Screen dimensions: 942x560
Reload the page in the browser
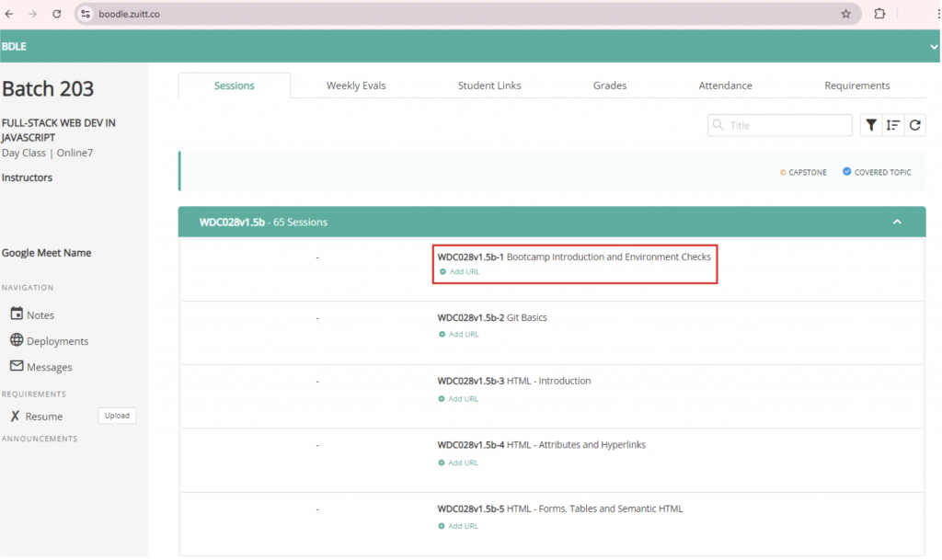pyautogui.click(x=57, y=14)
